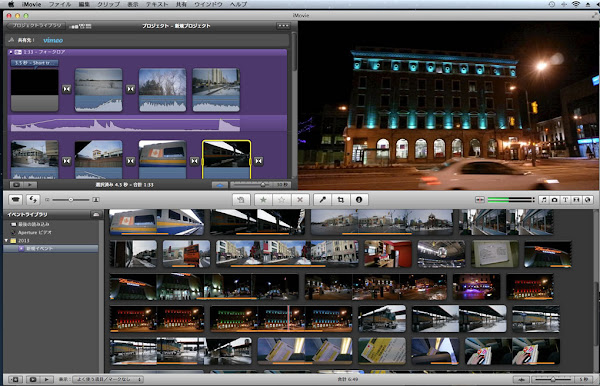Select the purple-lit building night event clip

pyautogui.click(x=476, y=286)
